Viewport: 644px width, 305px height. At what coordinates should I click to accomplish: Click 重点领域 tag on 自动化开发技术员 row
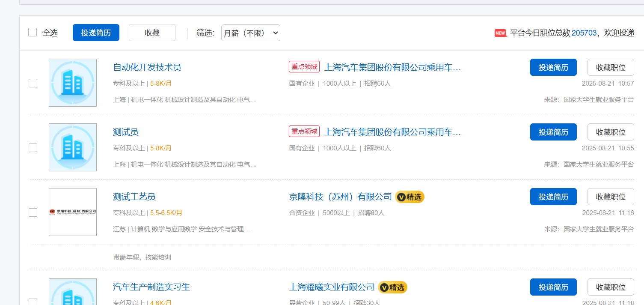tap(304, 67)
